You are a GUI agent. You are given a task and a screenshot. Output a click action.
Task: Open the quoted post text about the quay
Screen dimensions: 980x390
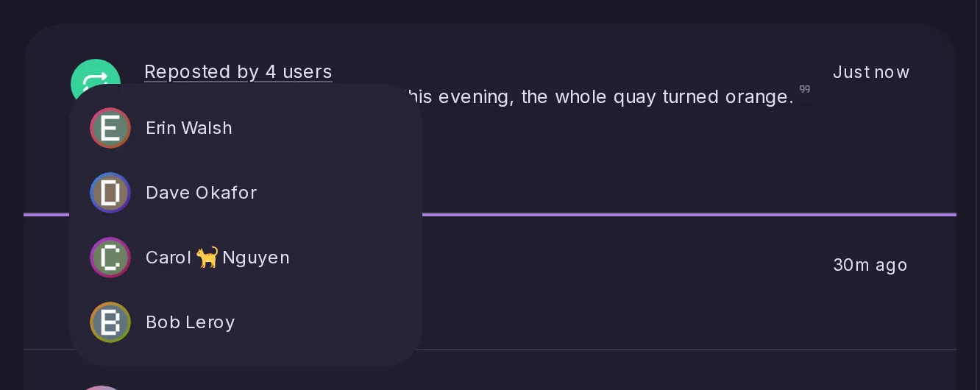[600, 96]
